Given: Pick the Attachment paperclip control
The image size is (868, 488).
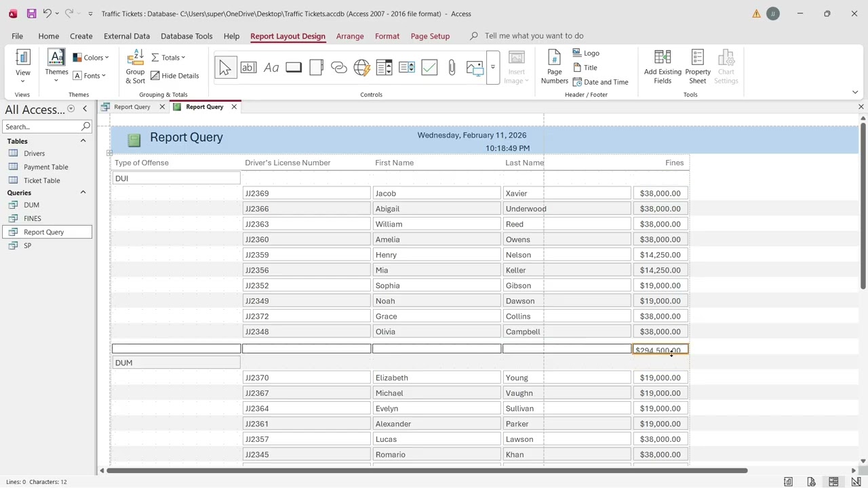Looking at the screenshot, I should click(452, 68).
